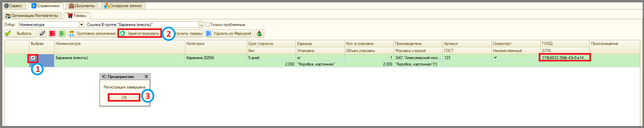Click the invert selection checkboxes icon
This screenshot has height=128, width=644.
(42, 33)
